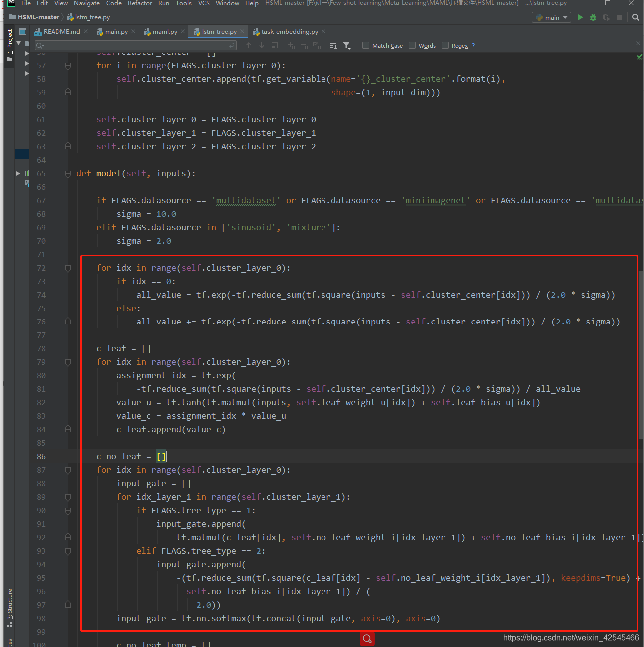
Task: Close the task_embedding.py tab
Action: 323,31
